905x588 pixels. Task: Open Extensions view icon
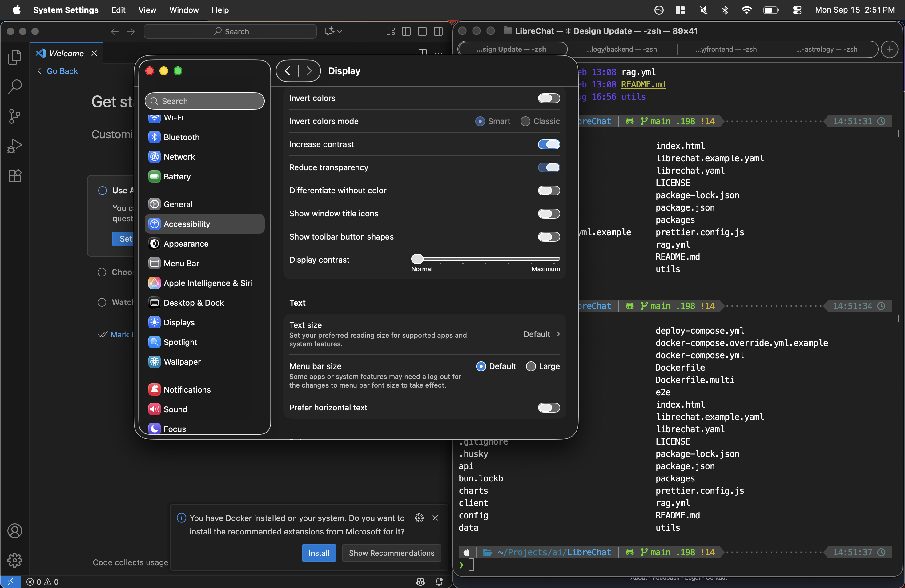[x=14, y=175]
